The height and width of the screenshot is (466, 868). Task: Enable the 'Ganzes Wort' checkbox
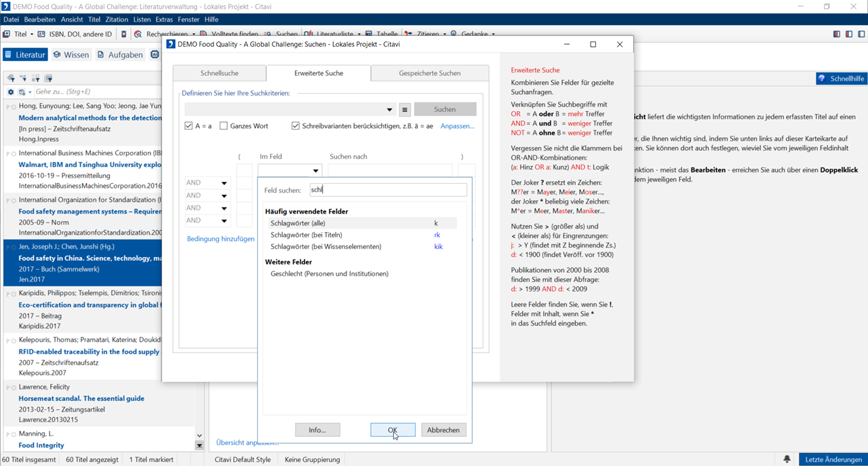pos(224,126)
